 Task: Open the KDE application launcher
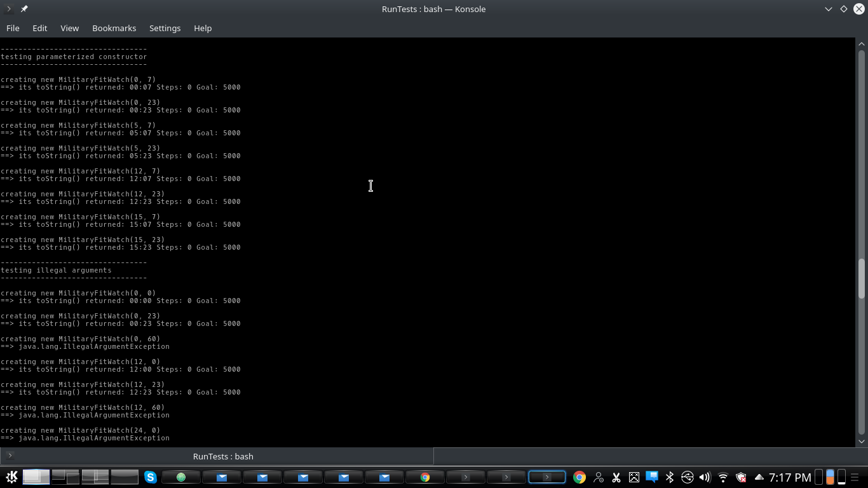[11, 477]
